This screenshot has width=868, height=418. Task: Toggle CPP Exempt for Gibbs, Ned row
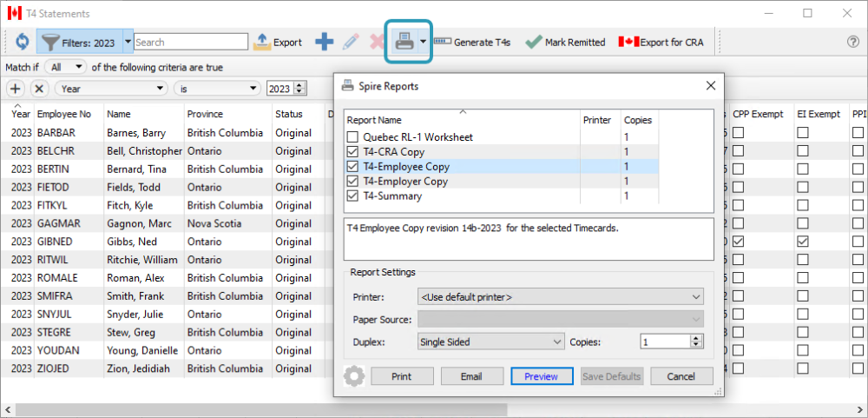pyautogui.click(x=739, y=242)
